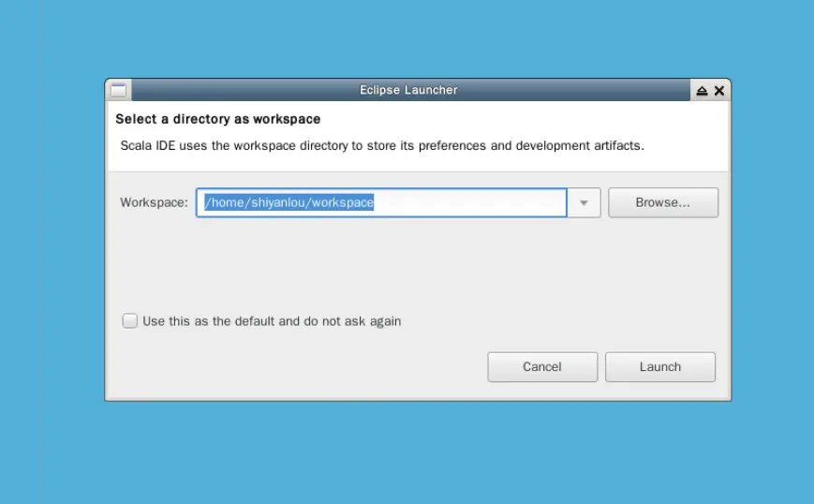This screenshot has width=814, height=504.
Task: Expand the Workspace path dropdown arrow
Action: pyautogui.click(x=584, y=202)
